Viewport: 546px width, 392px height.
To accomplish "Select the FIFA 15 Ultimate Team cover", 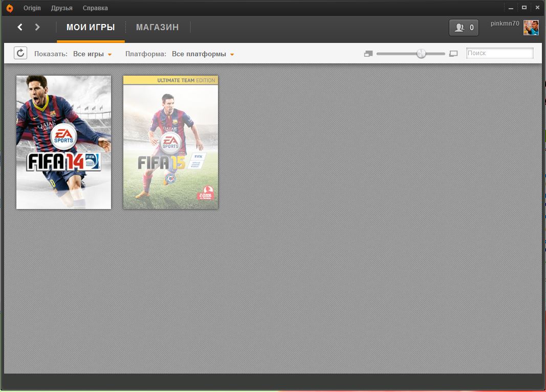I will point(170,142).
